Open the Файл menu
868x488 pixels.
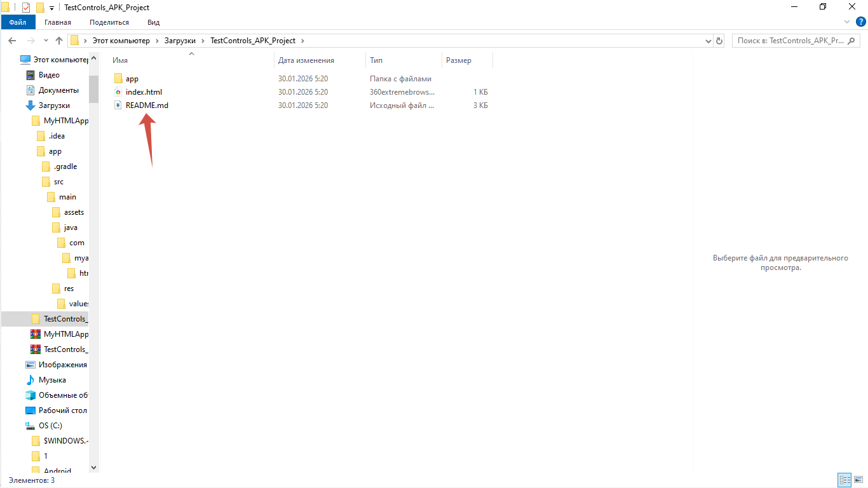coord(18,22)
